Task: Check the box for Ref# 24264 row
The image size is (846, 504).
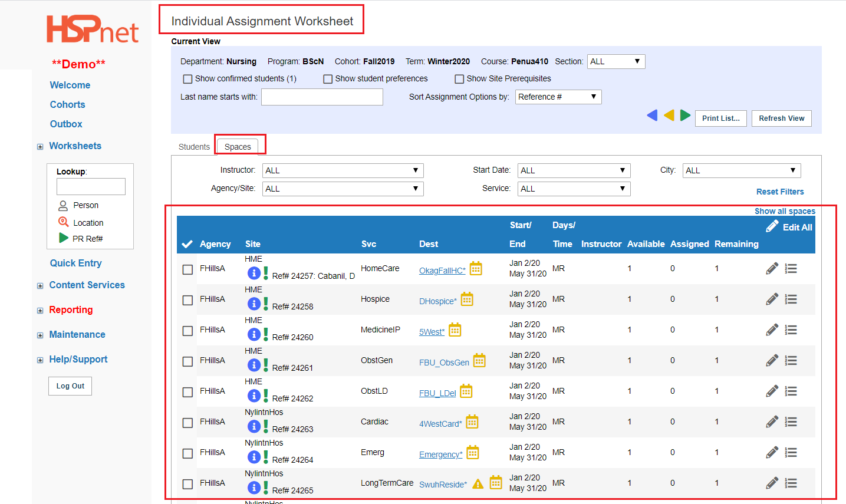Action: (187, 453)
